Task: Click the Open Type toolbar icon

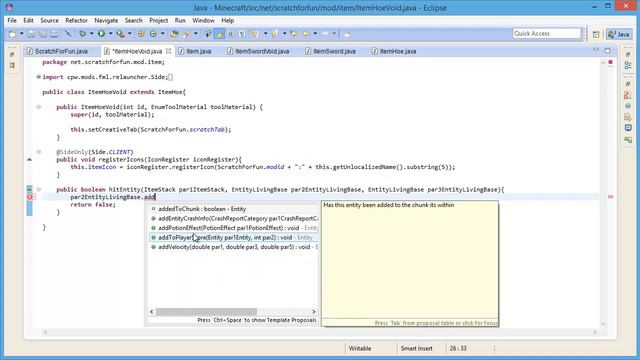Action: pyautogui.click(x=174, y=34)
